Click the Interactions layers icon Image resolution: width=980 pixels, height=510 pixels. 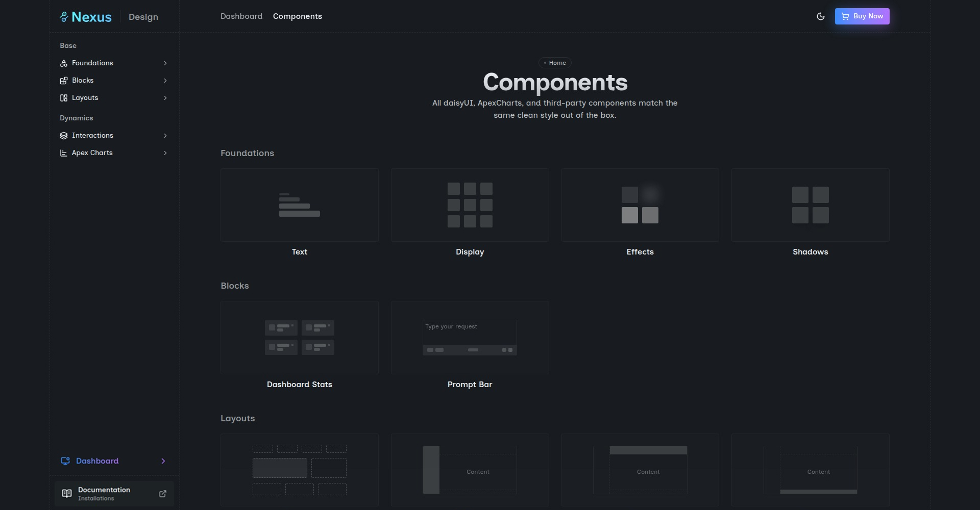[x=64, y=136]
